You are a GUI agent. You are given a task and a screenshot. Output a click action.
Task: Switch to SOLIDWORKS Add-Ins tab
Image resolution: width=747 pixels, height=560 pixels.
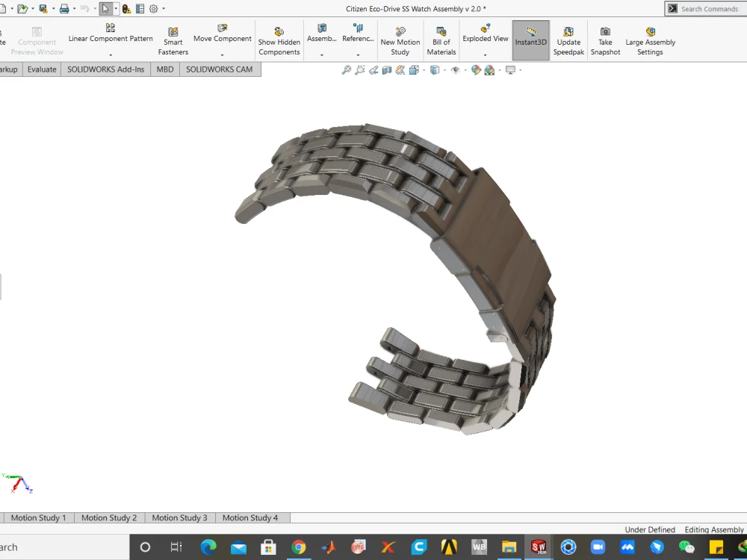click(x=106, y=69)
